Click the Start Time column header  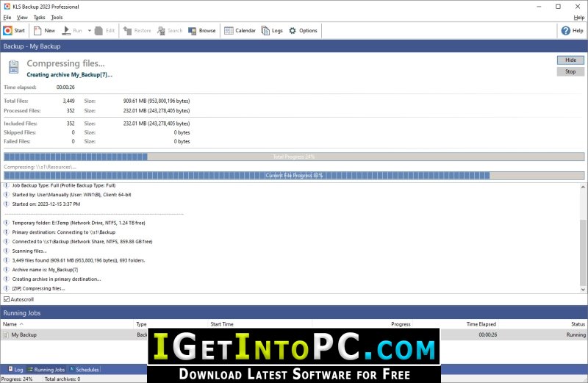pyautogui.click(x=260, y=324)
